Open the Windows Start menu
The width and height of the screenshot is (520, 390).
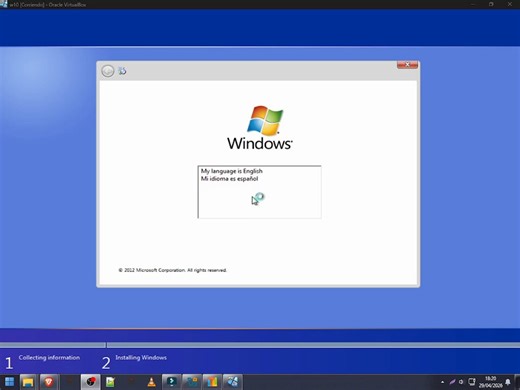(9, 382)
